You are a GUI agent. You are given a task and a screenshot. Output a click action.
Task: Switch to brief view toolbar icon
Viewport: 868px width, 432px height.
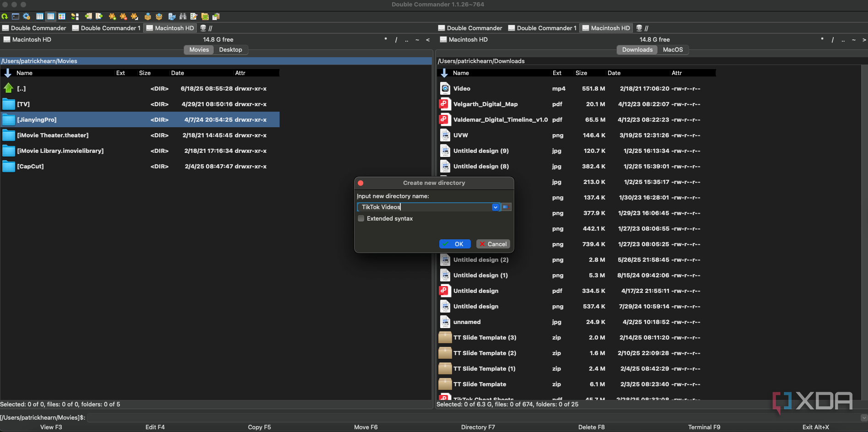click(40, 16)
